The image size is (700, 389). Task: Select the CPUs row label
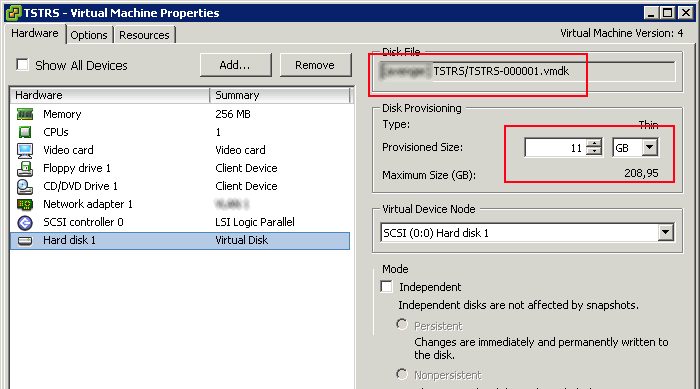pos(56,132)
